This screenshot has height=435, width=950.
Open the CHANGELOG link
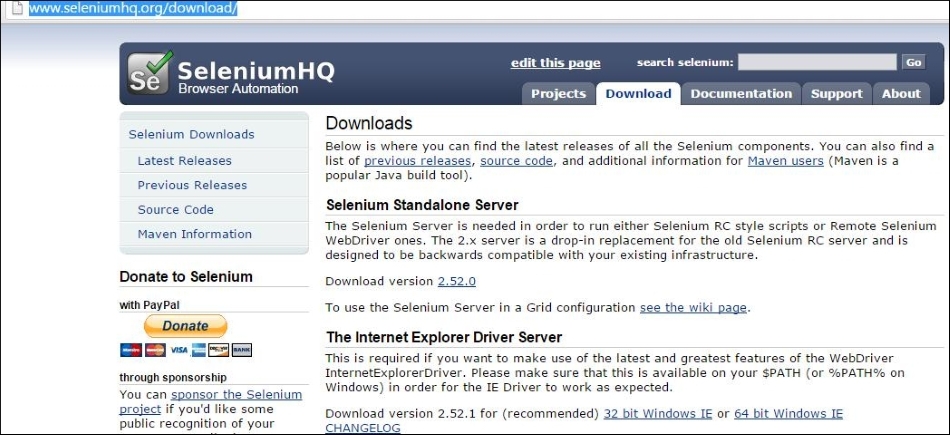363,428
